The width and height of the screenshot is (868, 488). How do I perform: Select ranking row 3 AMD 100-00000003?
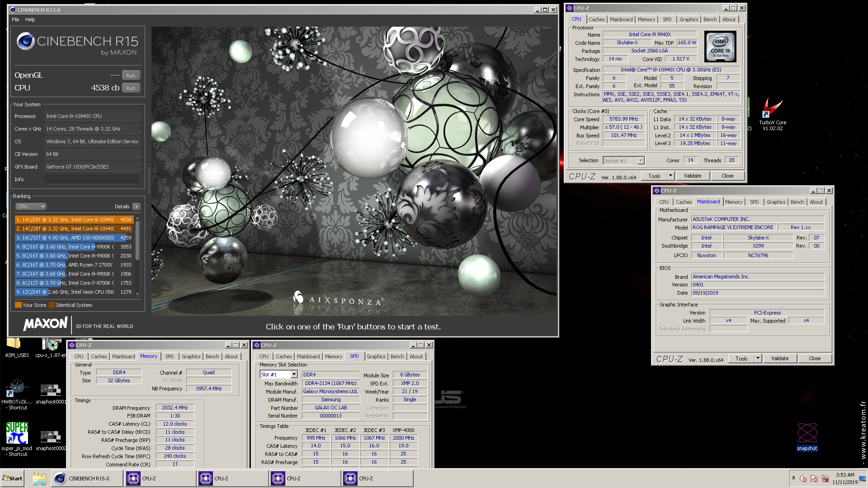[74, 238]
